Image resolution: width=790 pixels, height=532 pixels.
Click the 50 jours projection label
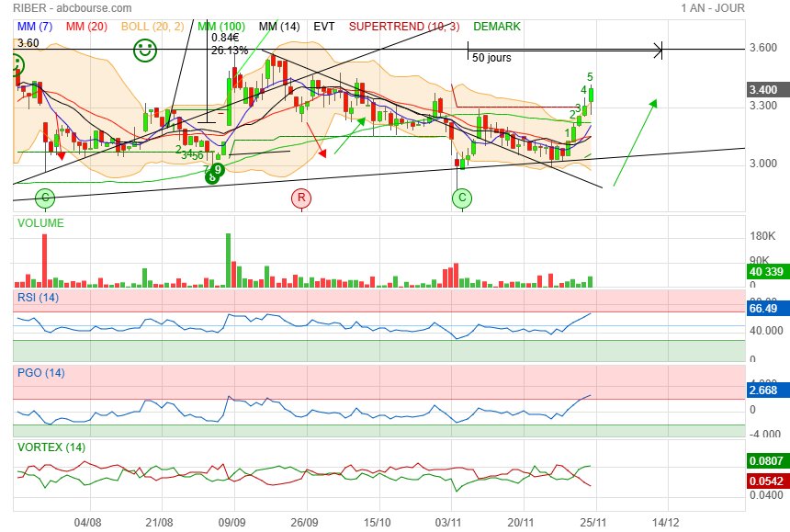pyautogui.click(x=491, y=58)
